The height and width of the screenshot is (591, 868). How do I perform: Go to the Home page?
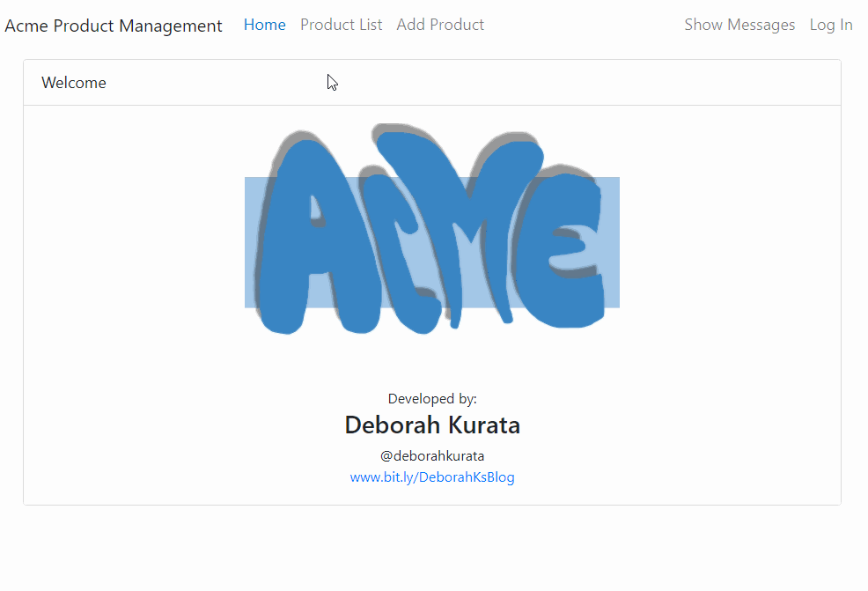point(264,25)
